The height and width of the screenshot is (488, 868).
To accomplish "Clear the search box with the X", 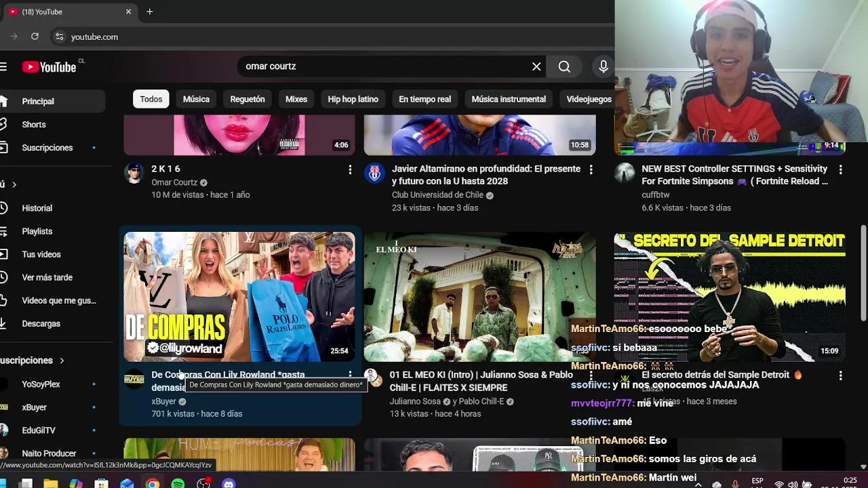I will pyautogui.click(x=536, y=66).
